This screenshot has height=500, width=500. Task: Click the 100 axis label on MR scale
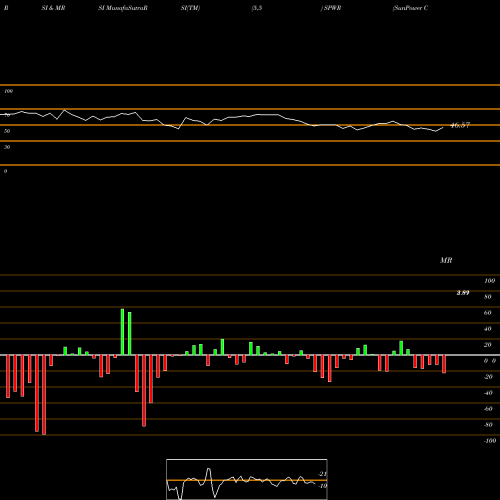[x=489, y=281]
